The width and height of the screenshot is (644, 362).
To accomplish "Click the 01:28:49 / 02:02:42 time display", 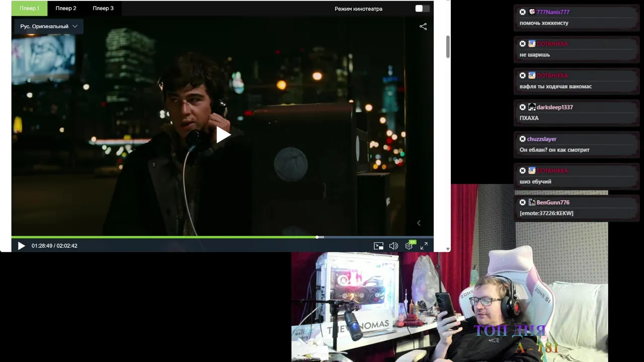I will click(54, 246).
